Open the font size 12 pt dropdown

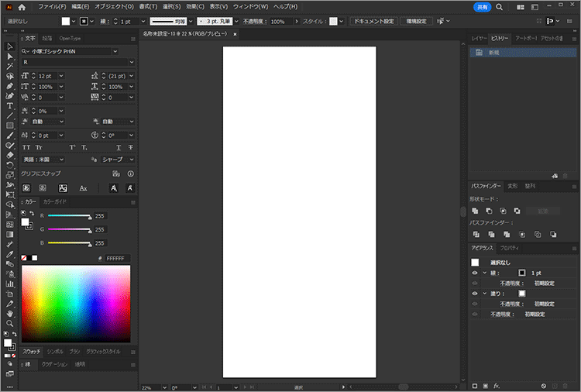pos(60,75)
